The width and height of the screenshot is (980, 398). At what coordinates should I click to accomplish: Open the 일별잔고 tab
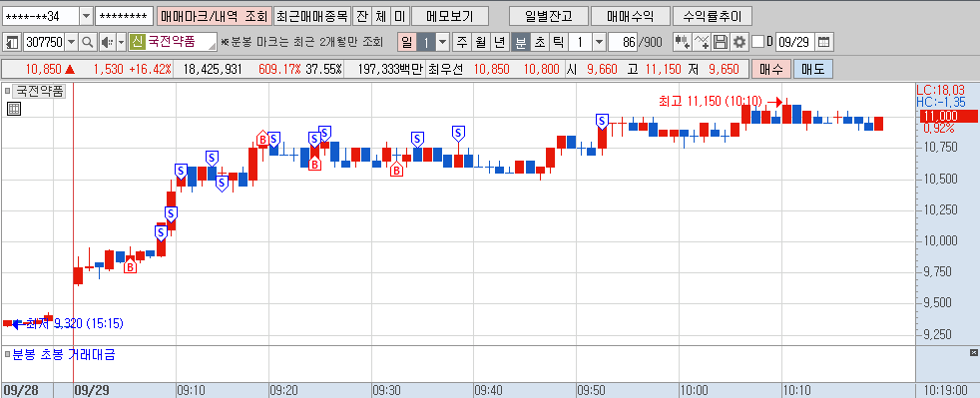(548, 16)
